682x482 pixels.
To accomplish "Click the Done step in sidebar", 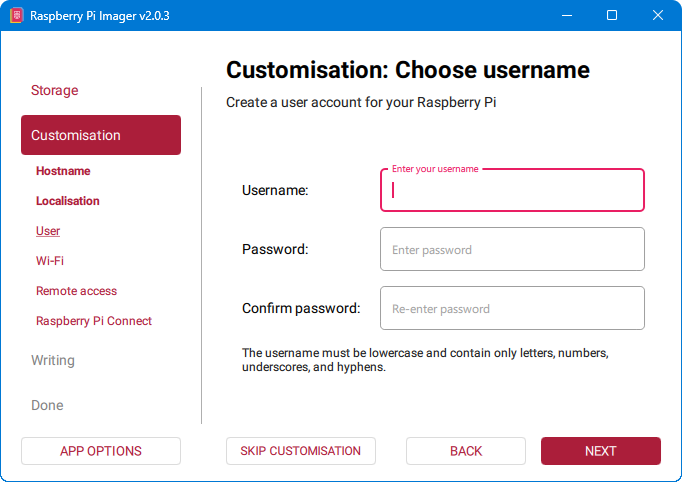I will click(47, 405).
